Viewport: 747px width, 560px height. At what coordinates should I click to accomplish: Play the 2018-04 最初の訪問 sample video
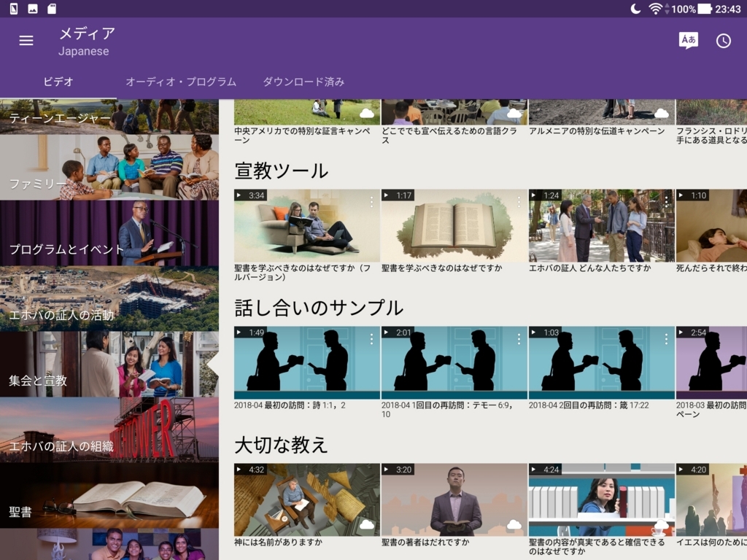pyautogui.click(x=307, y=362)
